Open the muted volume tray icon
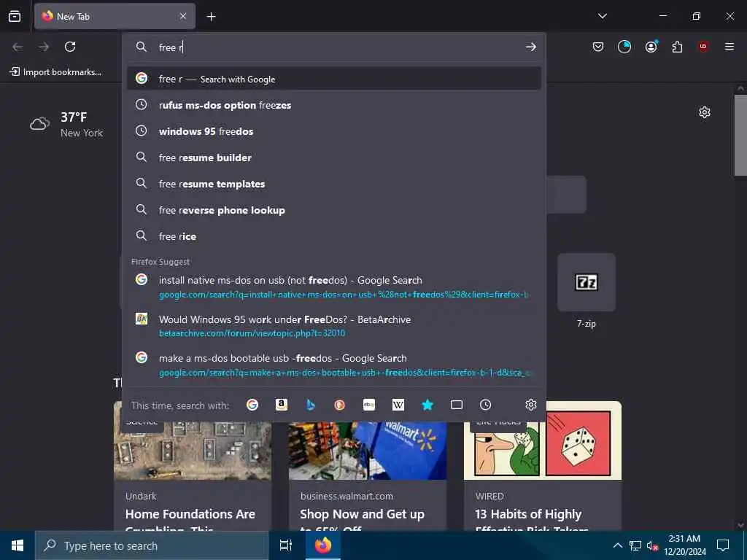Image resolution: width=747 pixels, height=560 pixels. 652,545
